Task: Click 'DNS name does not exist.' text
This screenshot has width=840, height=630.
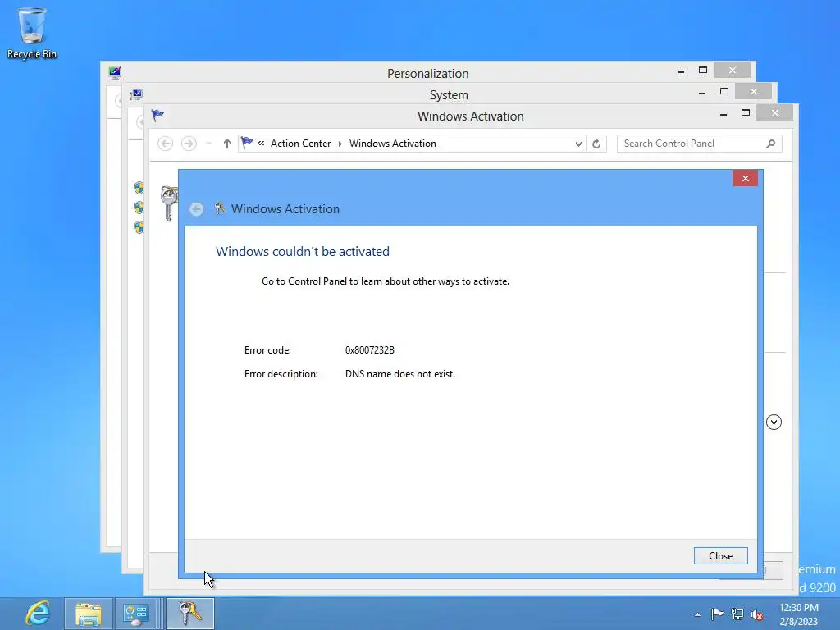Action: pyautogui.click(x=400, y=374)
